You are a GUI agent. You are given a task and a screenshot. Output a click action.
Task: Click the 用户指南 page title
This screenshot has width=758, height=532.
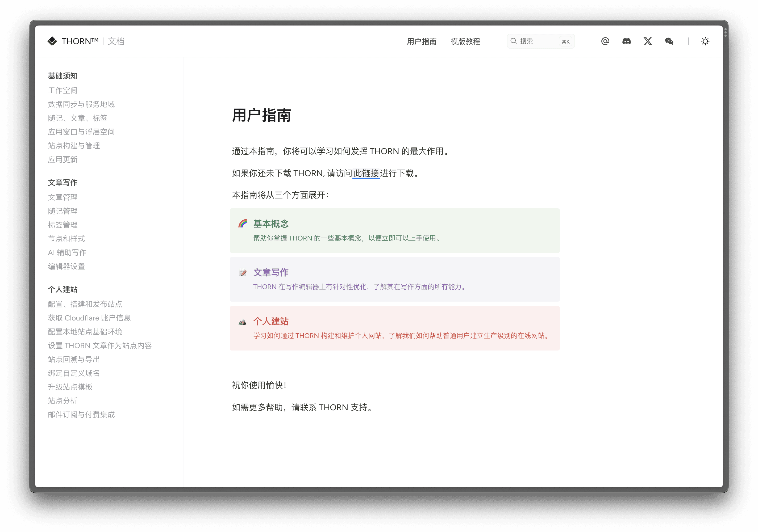[x=261, y=115]
